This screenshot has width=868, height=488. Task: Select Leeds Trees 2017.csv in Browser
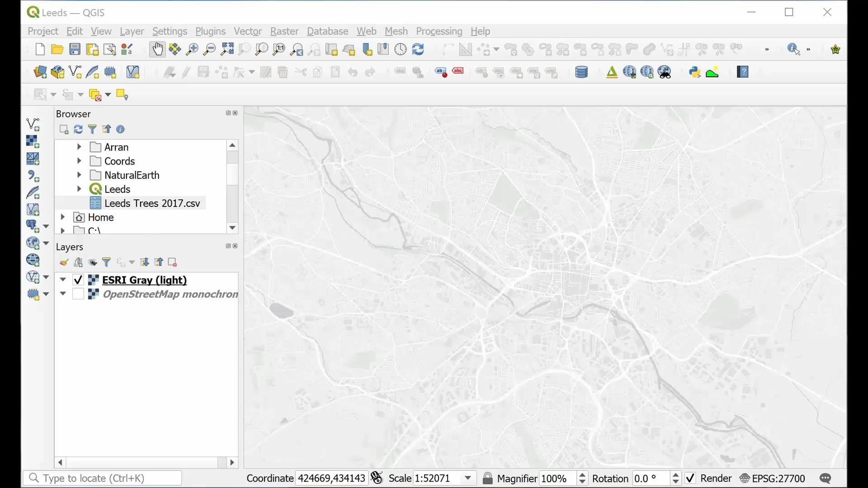(152, 203)
